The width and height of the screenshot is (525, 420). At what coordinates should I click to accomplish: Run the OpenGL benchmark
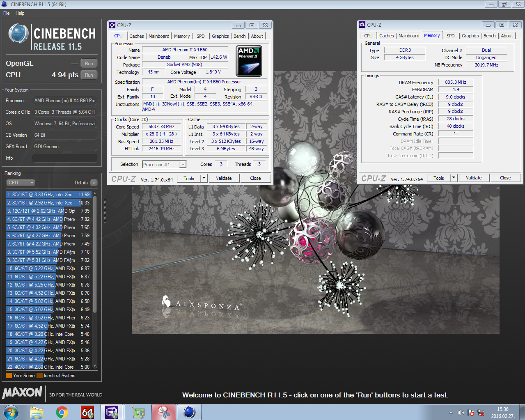[89, 64]
